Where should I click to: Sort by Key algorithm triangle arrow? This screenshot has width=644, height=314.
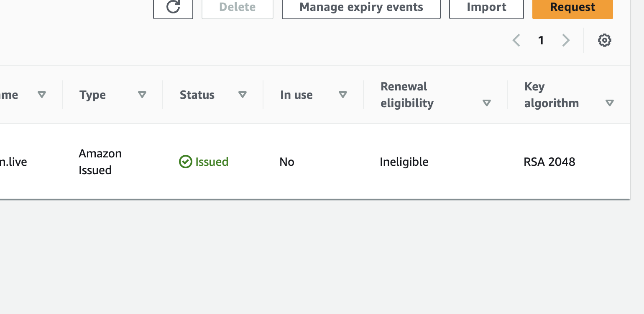[610, 103]
